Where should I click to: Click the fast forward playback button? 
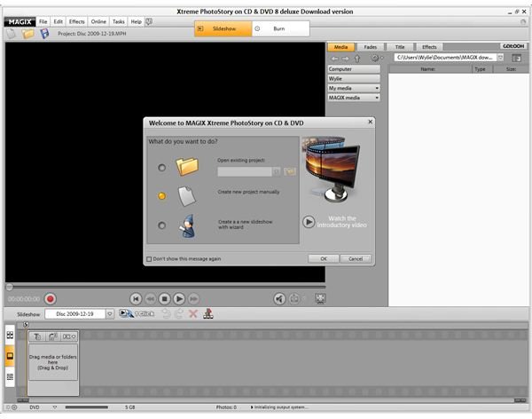click(193, 298)
